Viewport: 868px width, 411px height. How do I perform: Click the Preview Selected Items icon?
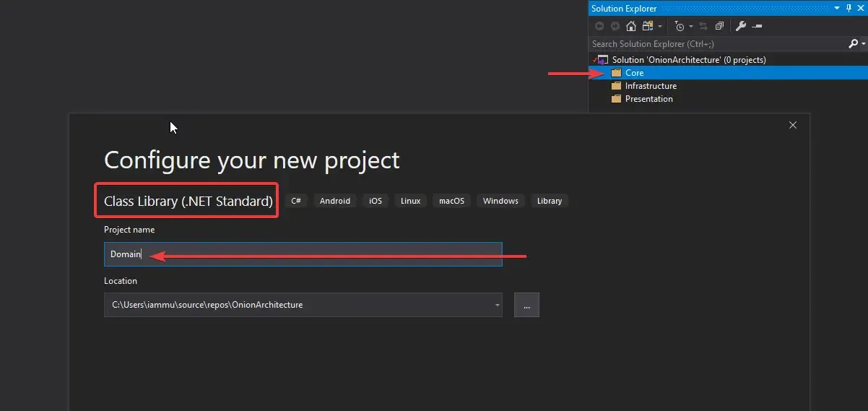tap(757, 26)
